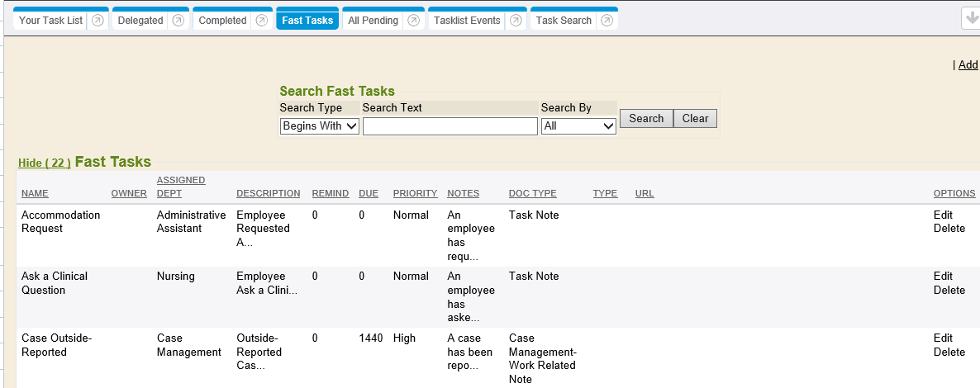This screenshot has width=980, height=388.
Task: Focus the Search Text input field
Action: click(450, 126)
